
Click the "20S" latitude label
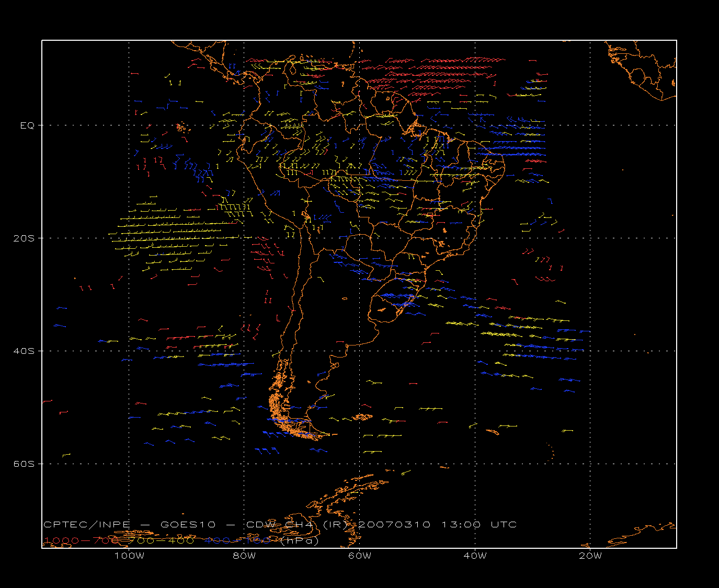coord(23,238)
